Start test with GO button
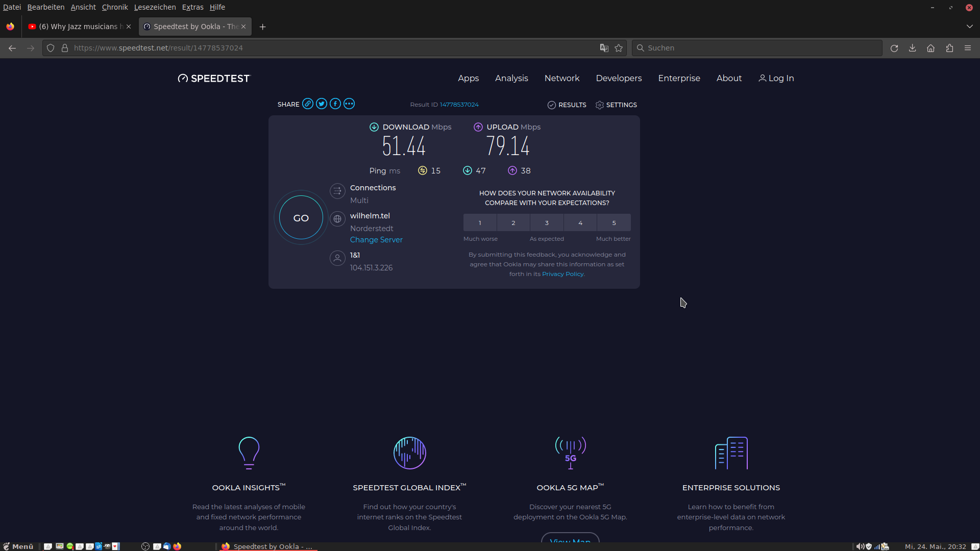980x551 pixels. point(301,218)
